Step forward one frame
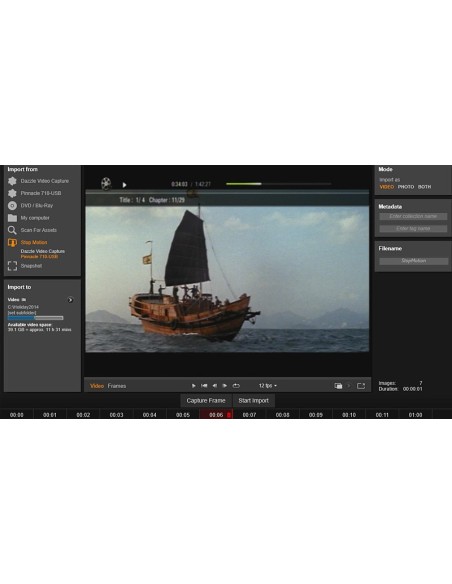This screenshot has height=584, width=452. pos(225,386)
